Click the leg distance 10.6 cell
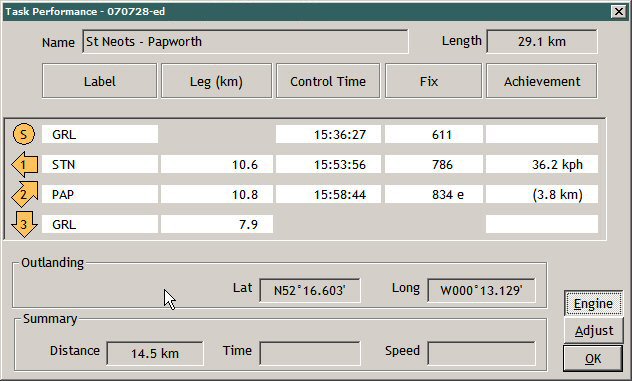Image resolution: width=632 pixels, height=381 pixels. 217,164
